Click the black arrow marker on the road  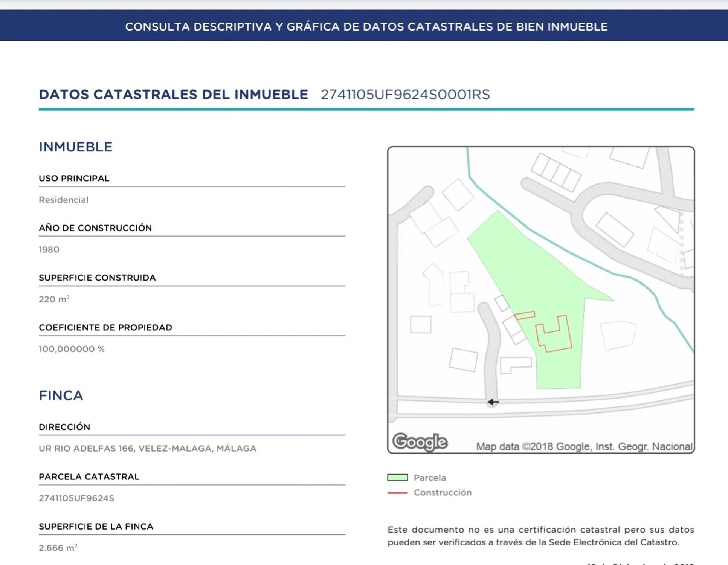[x=493, y=402]
